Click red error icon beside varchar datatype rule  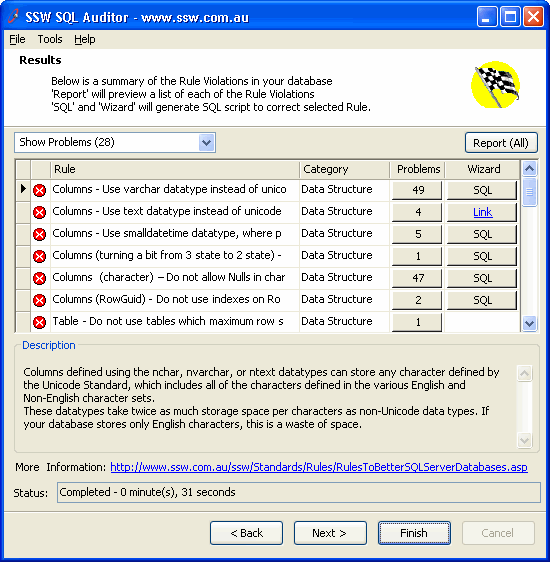(39, 190)
